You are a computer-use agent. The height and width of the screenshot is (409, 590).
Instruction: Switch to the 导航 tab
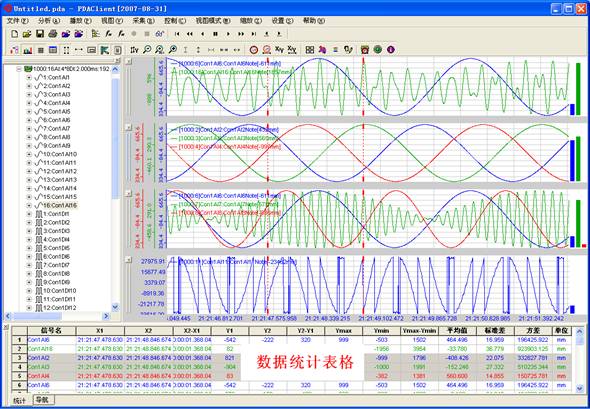[43, 400]
